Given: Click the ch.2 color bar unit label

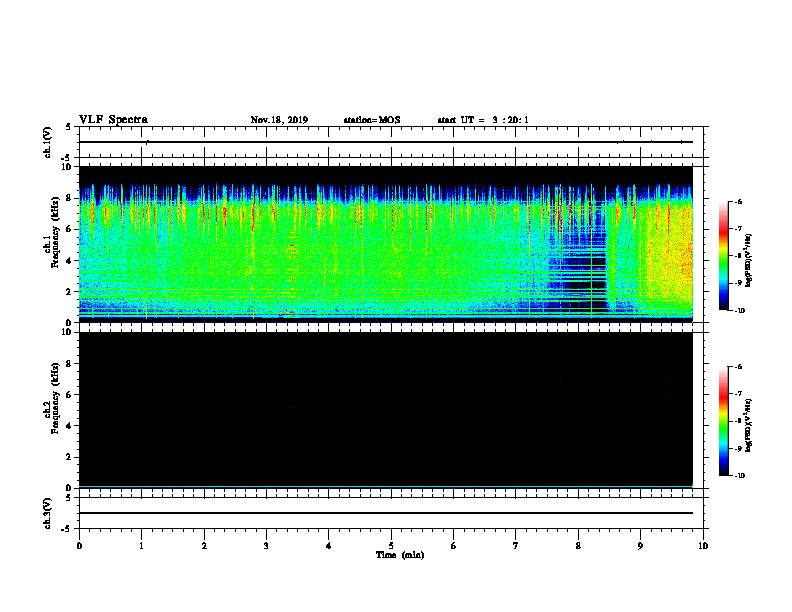Looking at the screenshot, I should point(748,425).
